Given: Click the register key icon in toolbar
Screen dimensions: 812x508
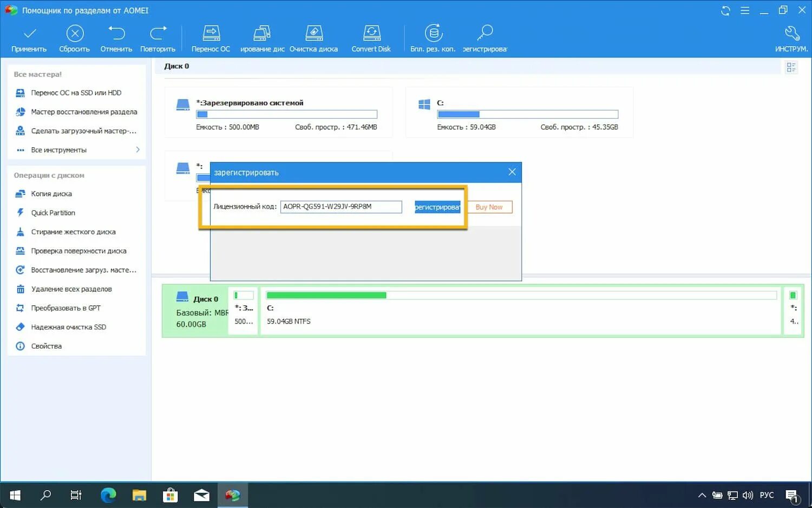Looking at the screenshot, I should 485,39.
